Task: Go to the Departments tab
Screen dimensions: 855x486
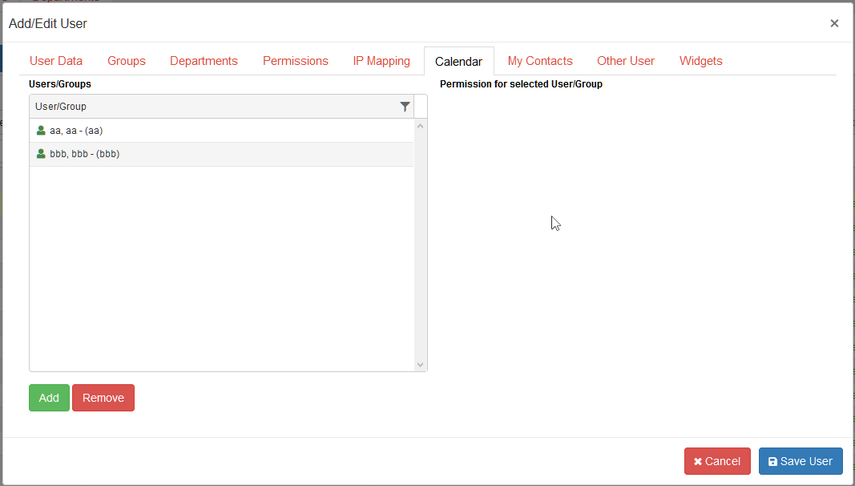Action: [x=204, y=61]
